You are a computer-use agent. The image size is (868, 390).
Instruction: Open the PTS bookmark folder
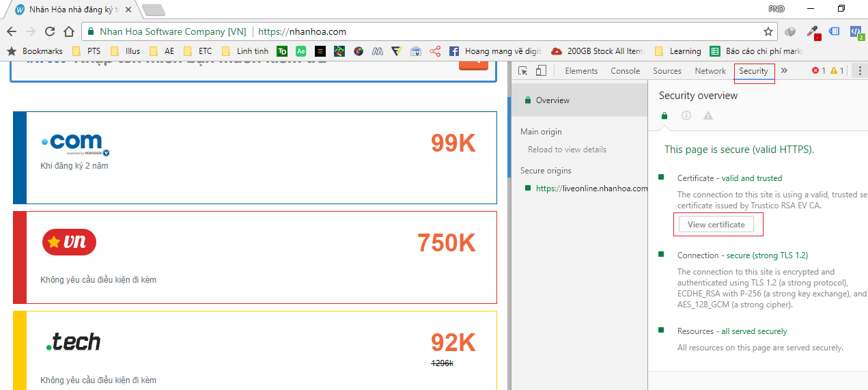tap(85, 51)
